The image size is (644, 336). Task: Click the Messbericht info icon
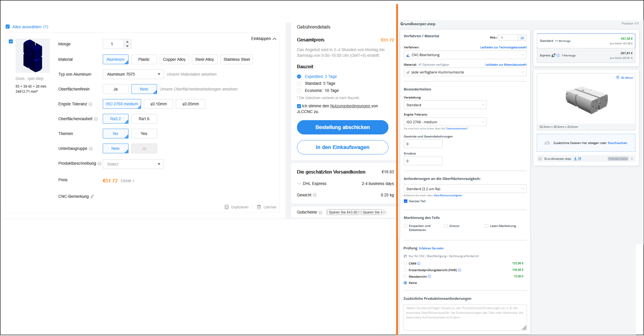click(x=429, y=276)
